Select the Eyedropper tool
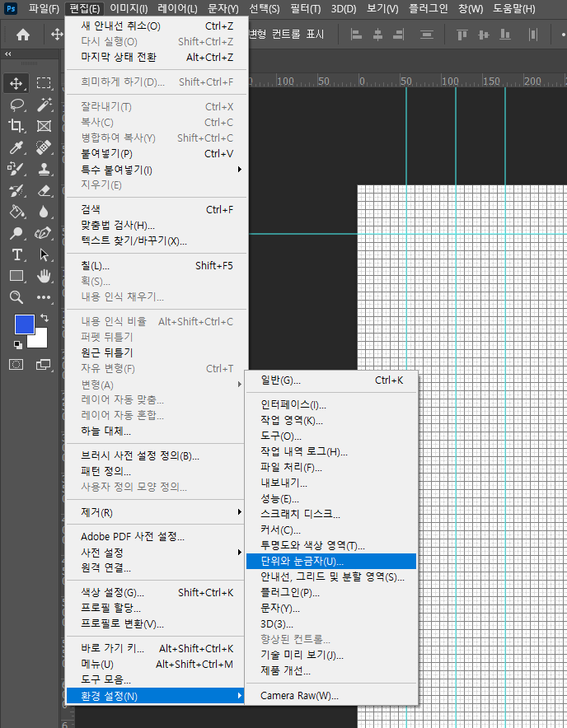The width and height of the screenshot is (567, 728). pos(16,147)
